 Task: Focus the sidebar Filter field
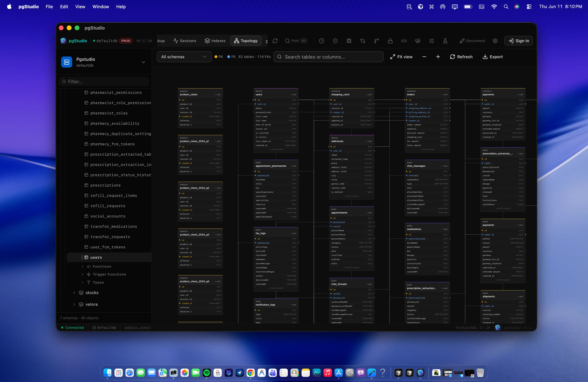[104, 81]
